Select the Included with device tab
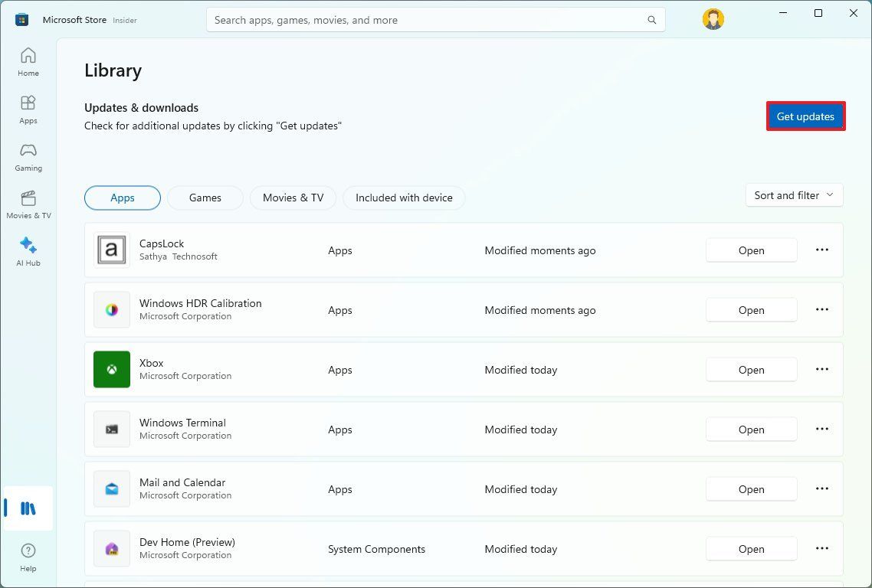Image resolution: width=872 pixels, height=588 pixels. [x=404, y=198]
